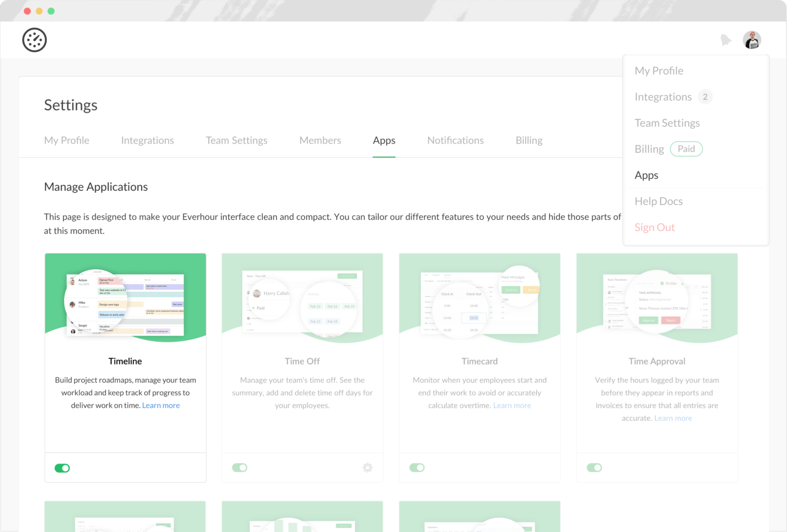Choose Sign Out from the dropdown menu
This screenshot has width=787, height=532.
pos(654,227)
